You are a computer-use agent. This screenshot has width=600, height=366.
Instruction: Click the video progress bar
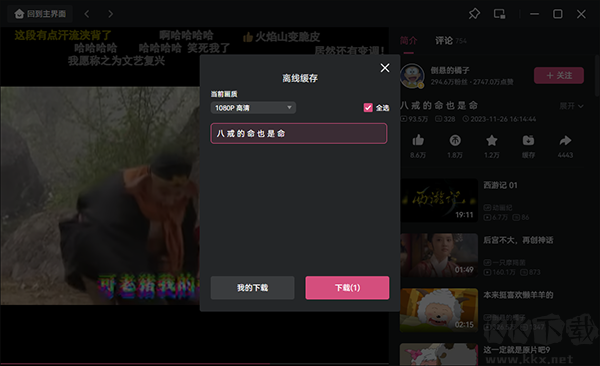194,364
